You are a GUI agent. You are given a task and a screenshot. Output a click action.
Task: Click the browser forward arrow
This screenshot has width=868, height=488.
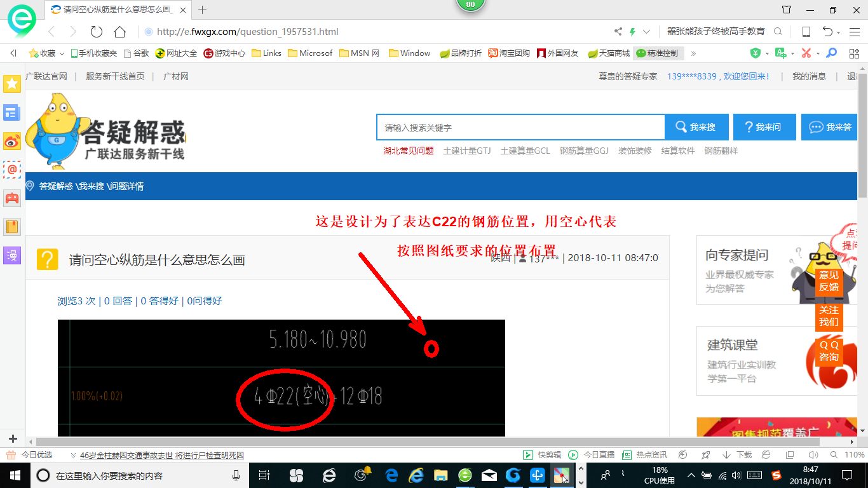(x=73, y=32)
